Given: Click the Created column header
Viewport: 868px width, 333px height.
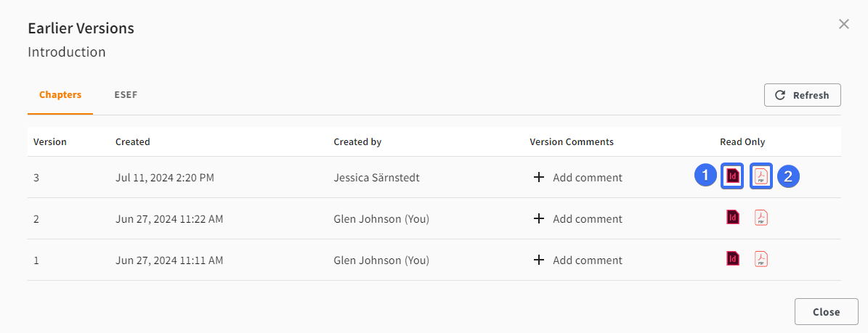Looking at the screenshot, I should click(x=133, y=141).
